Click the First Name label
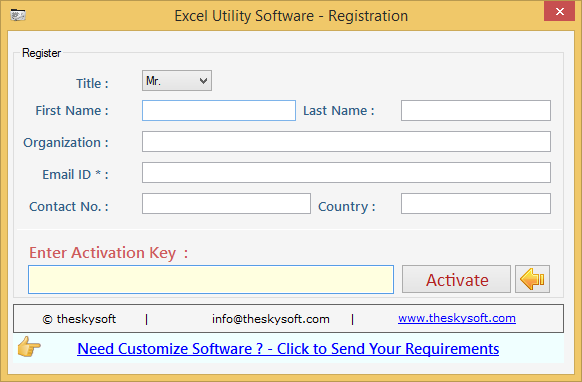Viewport: 582px width, 382px height. pos(72,111)
